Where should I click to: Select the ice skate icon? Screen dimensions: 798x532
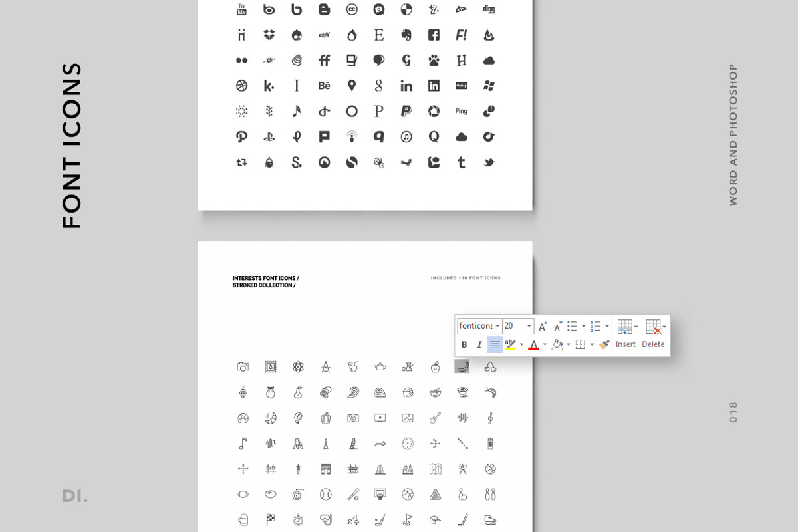tap(490, 520)
